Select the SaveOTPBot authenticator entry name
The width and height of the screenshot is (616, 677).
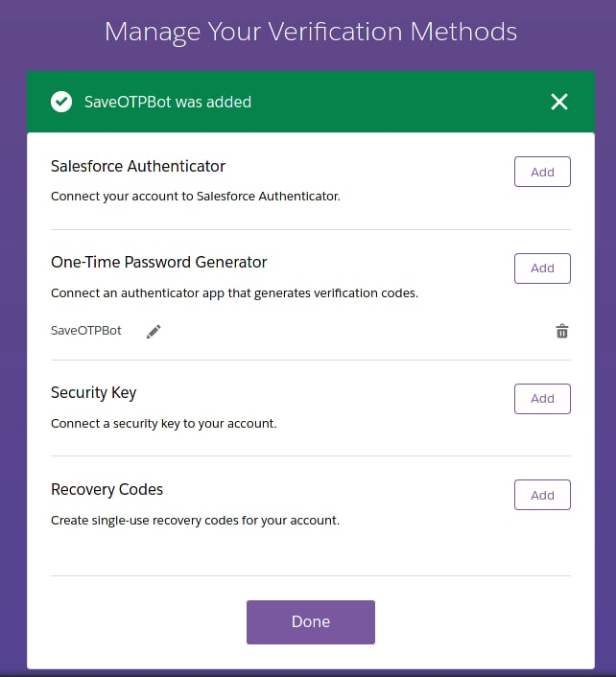click(86, 331)
